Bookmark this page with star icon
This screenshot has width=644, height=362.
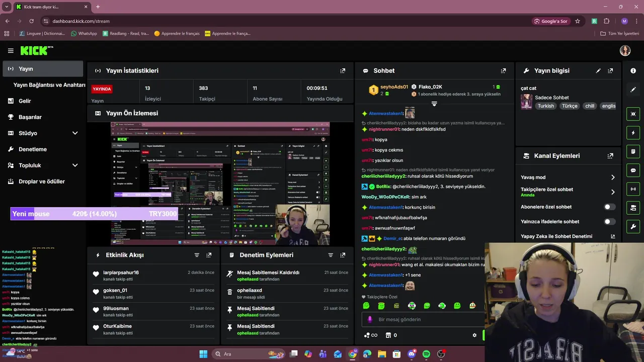(578, 21)
